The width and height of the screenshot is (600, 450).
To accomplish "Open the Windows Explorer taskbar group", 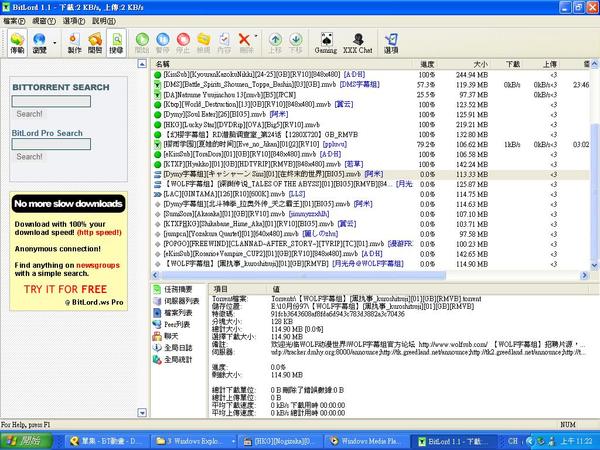I will click(x=195, y=441).
